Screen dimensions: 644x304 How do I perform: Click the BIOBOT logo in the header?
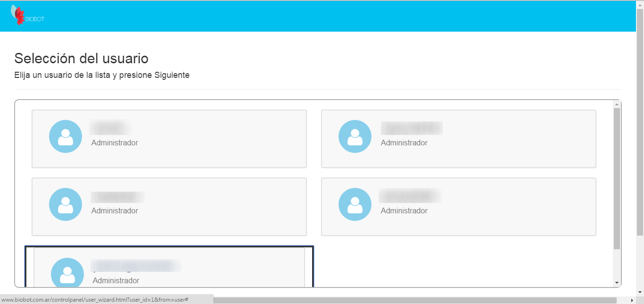pyautogui.click(x=27, y=16)
